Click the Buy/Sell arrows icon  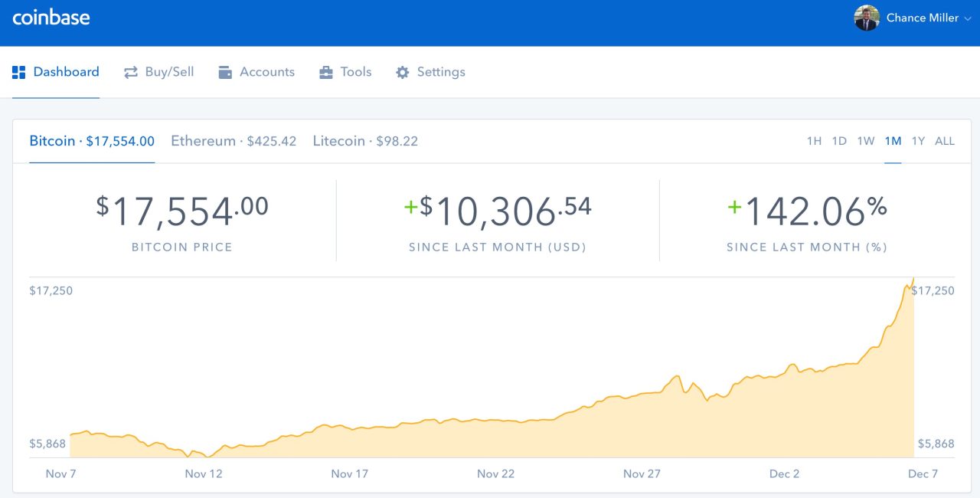[131, 73]
